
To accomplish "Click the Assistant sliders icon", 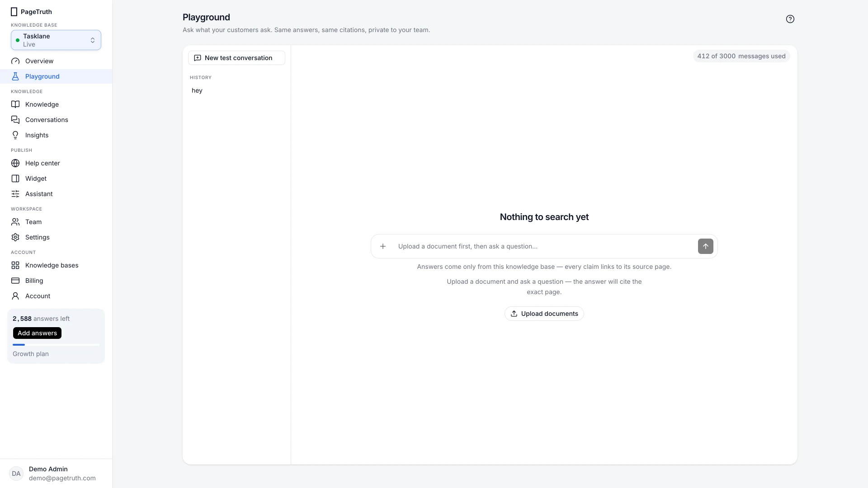I will coord(15,194).
